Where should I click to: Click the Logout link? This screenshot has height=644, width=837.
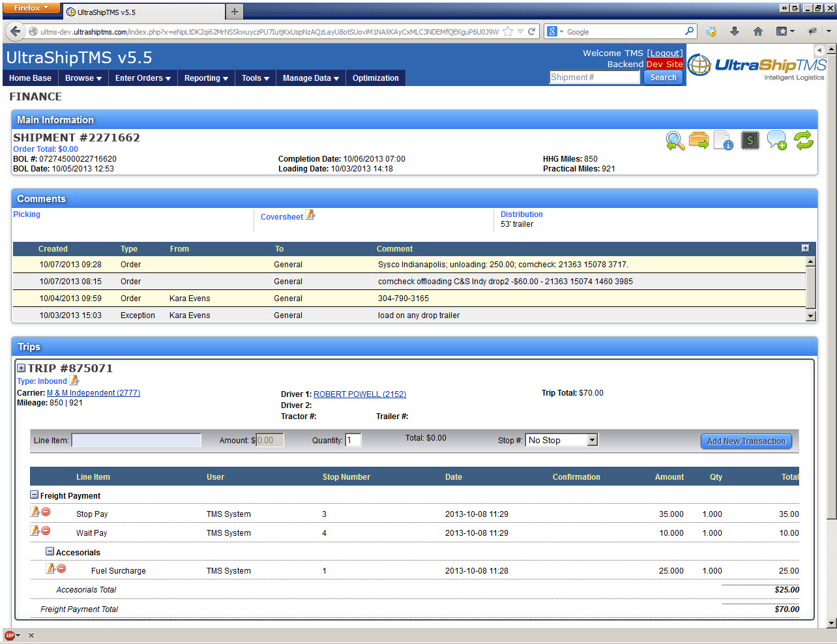point(665,53)
